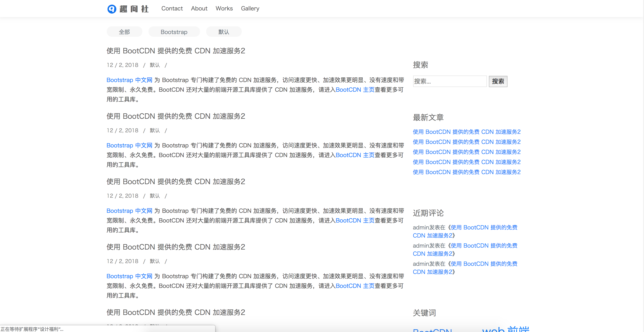Image resolution: width=644 pixels, height=332 pixels.
Task: Click inside the 搜索 text field
Action: (449, 81)
